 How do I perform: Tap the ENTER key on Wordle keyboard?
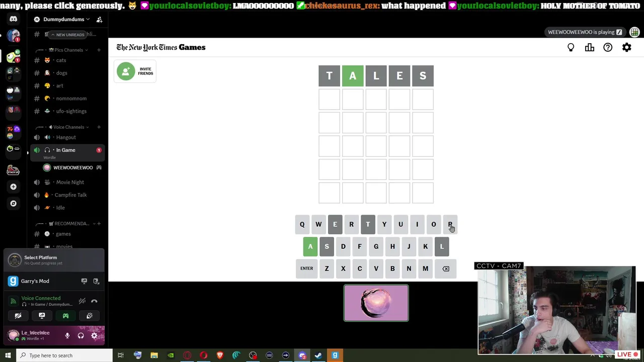tap(306, 268)
